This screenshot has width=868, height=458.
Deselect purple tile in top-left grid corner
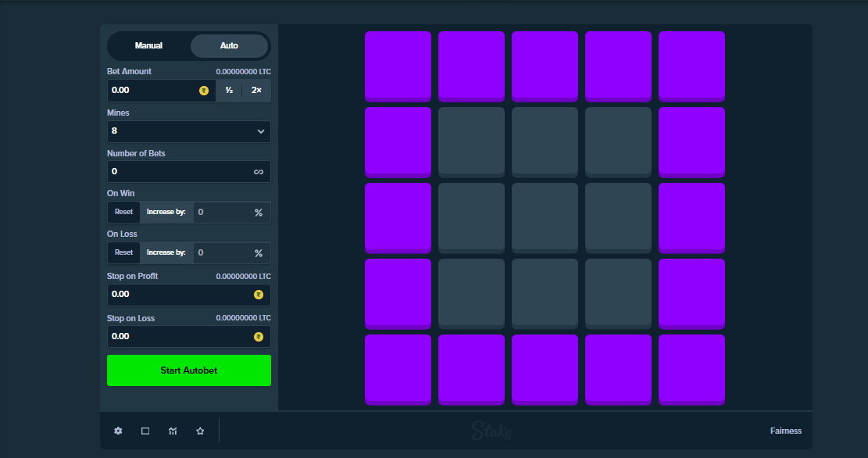click(x=398, y=66)
